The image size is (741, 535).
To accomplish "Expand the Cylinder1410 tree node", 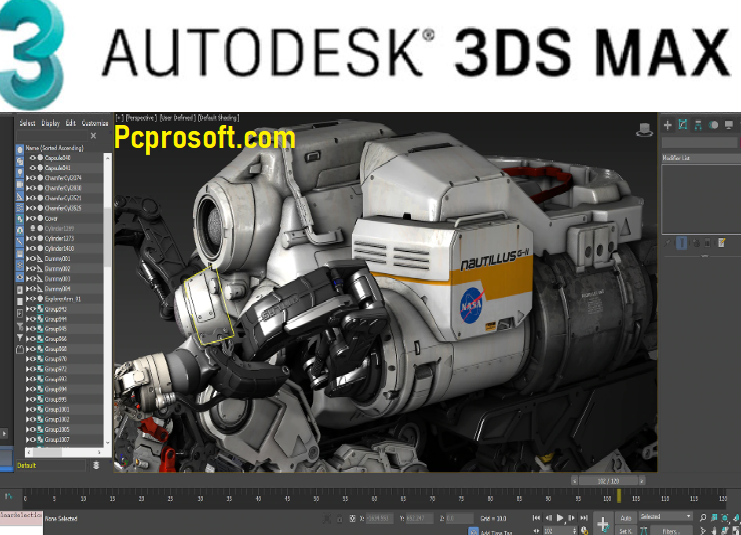I will pos(27,249).
